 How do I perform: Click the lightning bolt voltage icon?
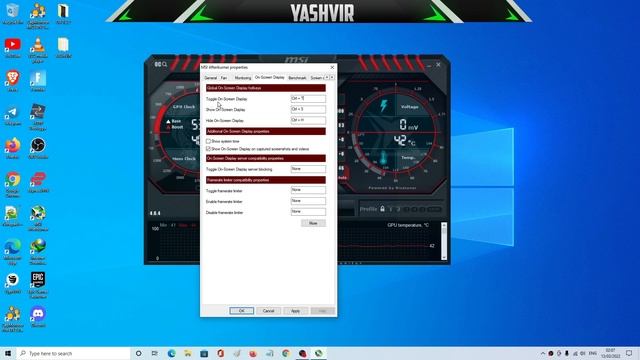[384, 106]
